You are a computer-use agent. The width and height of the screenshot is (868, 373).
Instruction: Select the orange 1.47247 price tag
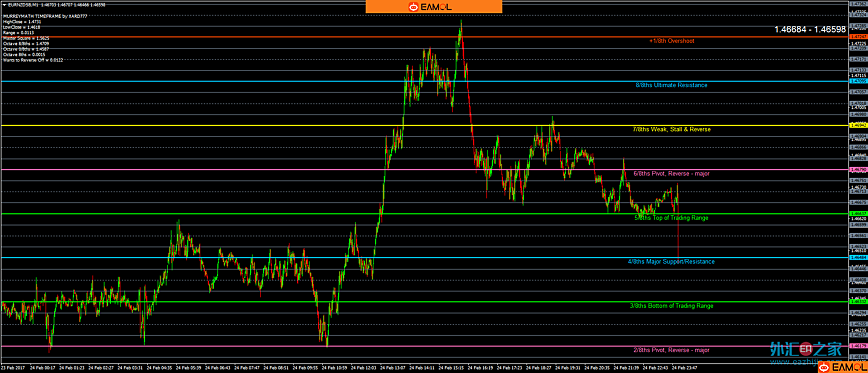click(x=858, y=37)
